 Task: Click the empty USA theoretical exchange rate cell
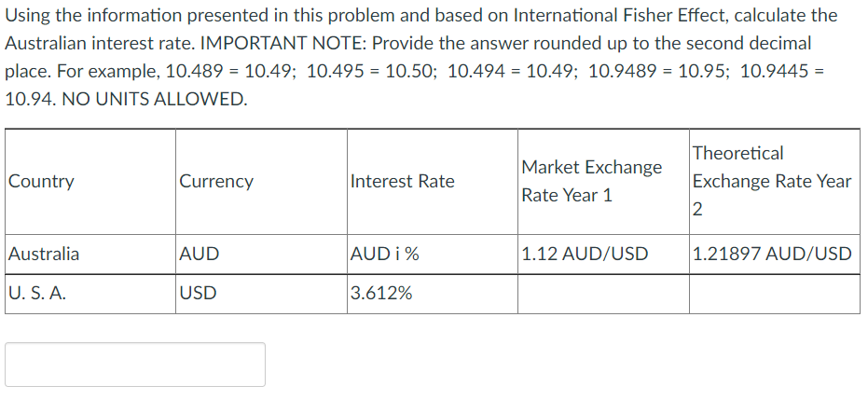pos(775,294)
